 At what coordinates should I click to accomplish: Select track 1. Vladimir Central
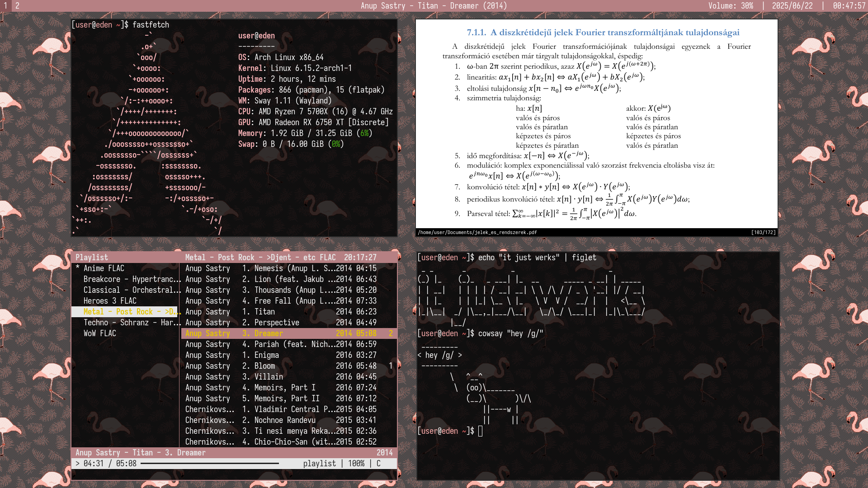289,409
